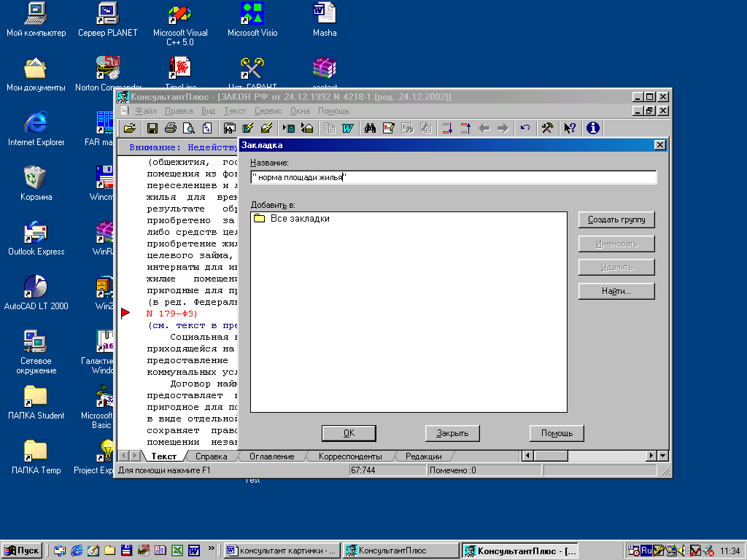Click the blue Info circle icon
This screenshot has height=560, width=747.
(592, 128)
